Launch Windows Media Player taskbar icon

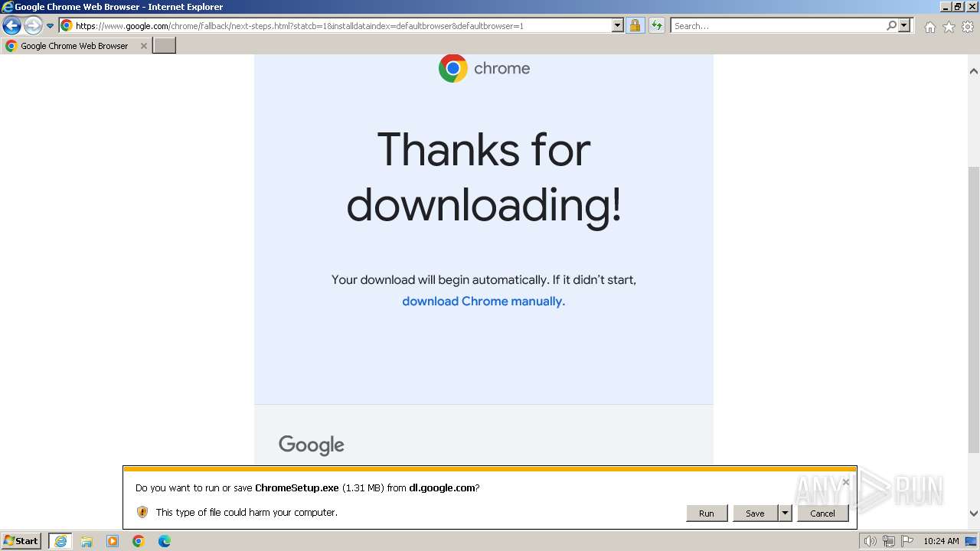(x=113, y=541)
